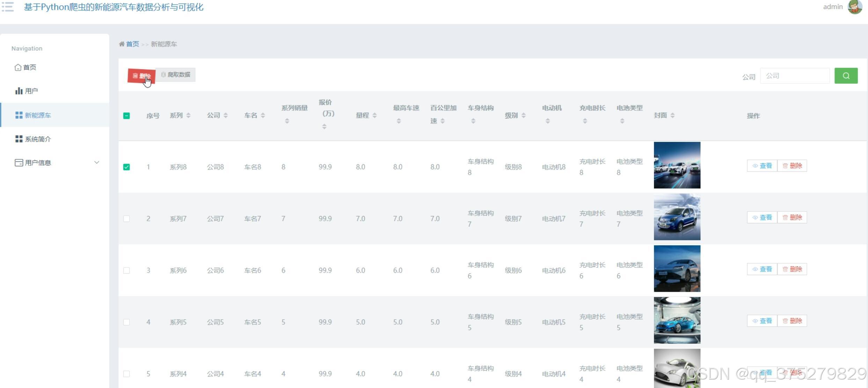Click the admin avatar icon
This screenshot has width=868, height=388.
[x=855, y=7]
